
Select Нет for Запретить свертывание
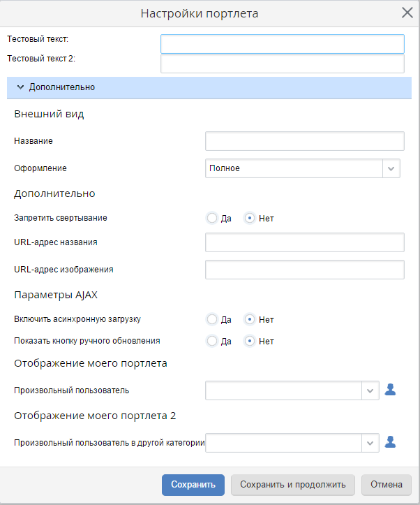point(250,218)
